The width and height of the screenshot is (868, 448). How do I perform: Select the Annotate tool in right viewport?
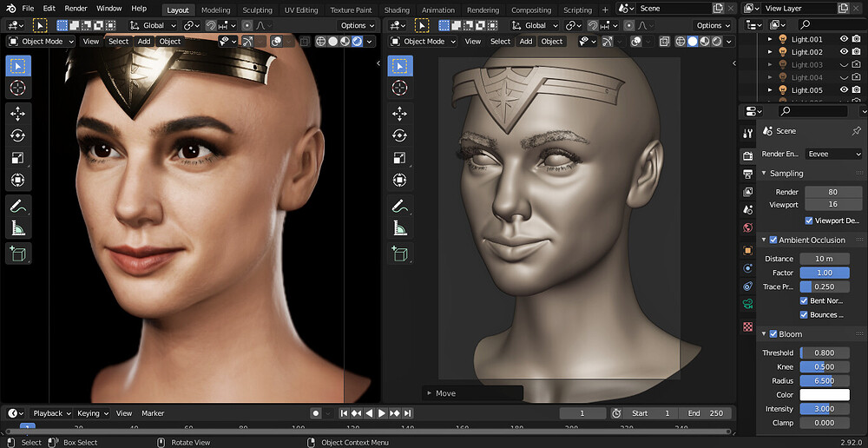click(x=399, y=206)
